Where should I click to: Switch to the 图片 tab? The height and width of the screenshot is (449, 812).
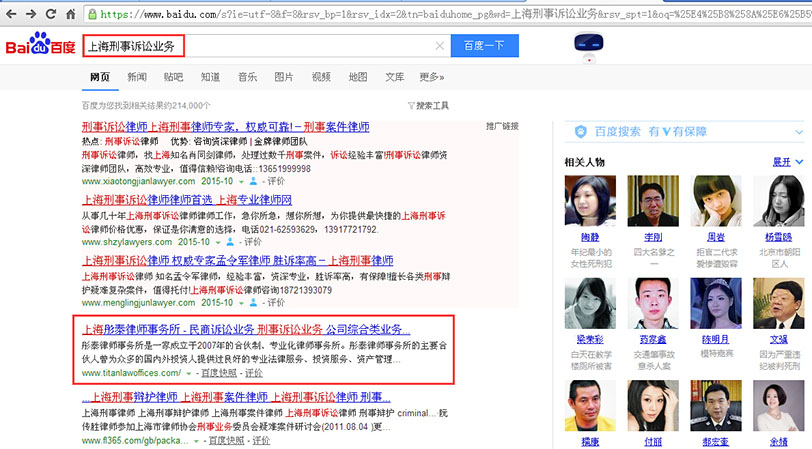click(284, 77)
